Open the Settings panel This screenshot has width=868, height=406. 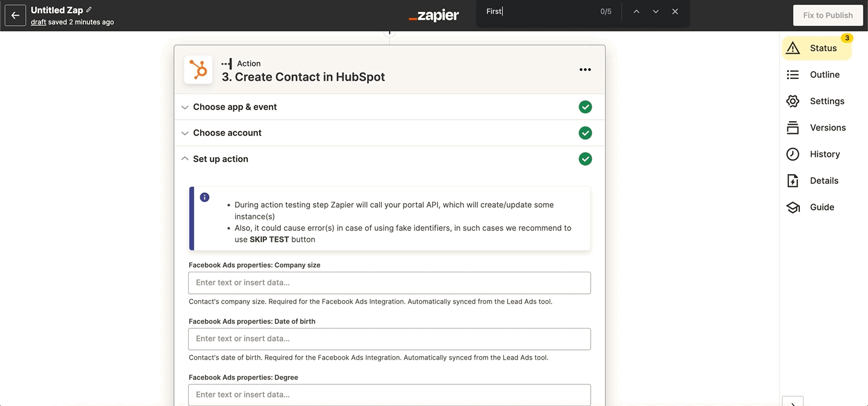[817, 101]
